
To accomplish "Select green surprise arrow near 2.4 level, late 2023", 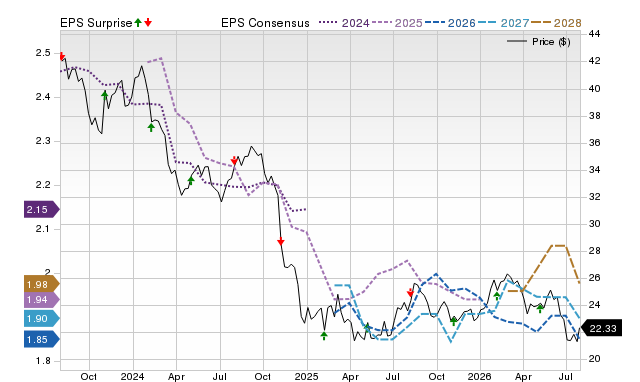I will [x=105, y=96].
